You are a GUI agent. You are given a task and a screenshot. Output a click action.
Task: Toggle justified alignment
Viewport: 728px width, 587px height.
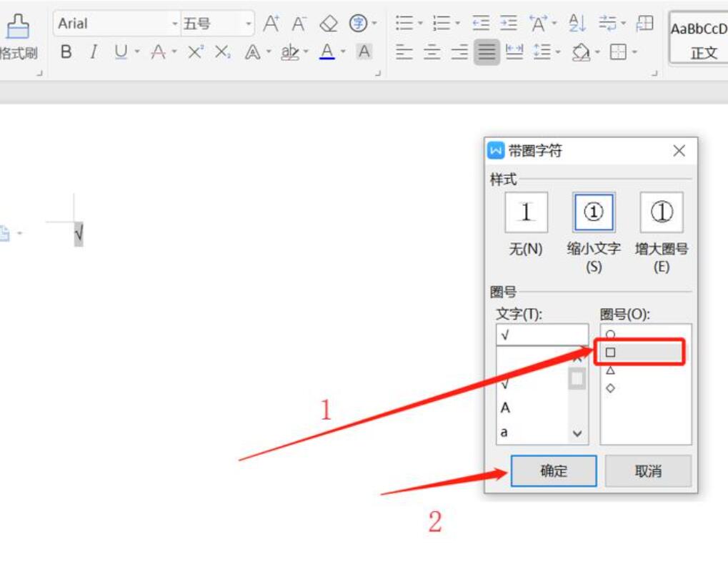pos(487,51)
